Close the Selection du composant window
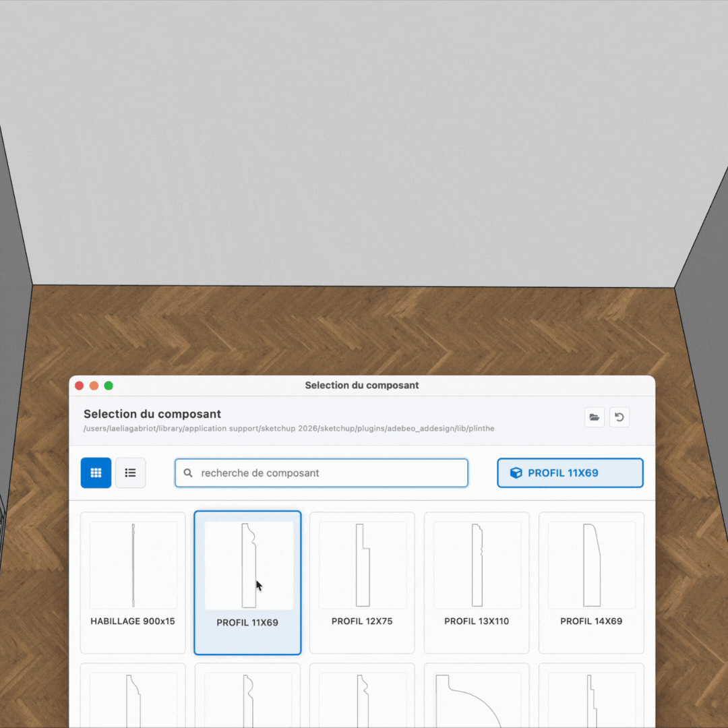The height and width of the screenshot is (728, 728). click(79, 386)
